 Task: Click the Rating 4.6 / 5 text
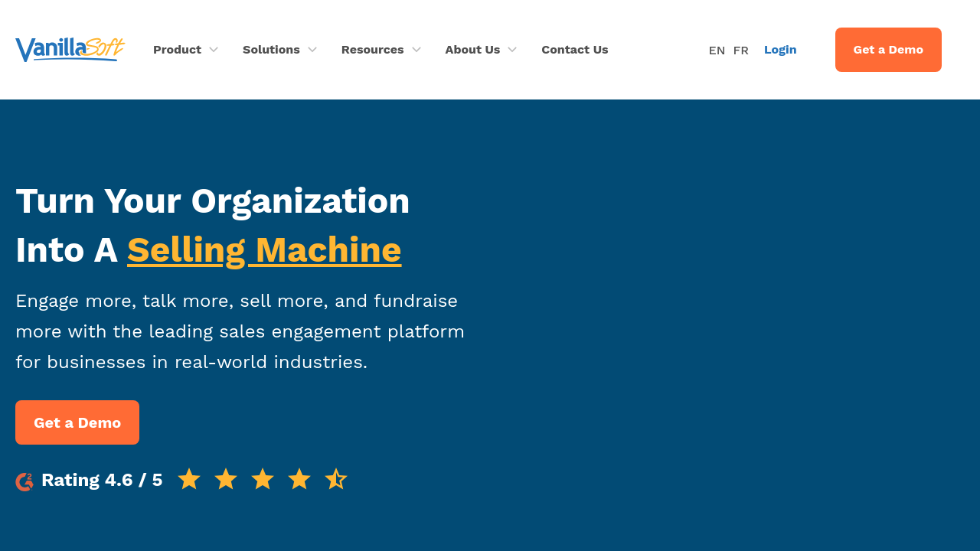coord(102,480)
